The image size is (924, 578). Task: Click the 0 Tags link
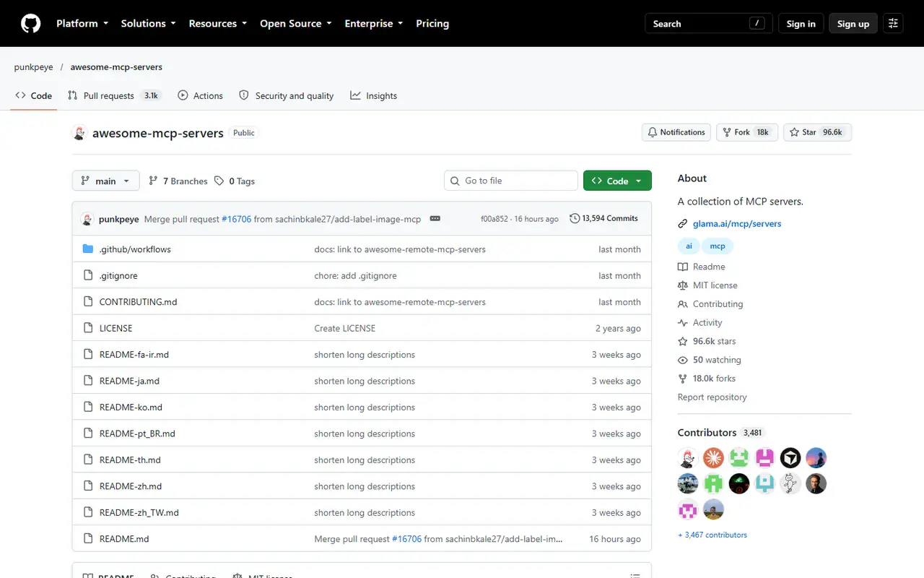[x=235, y=181]
